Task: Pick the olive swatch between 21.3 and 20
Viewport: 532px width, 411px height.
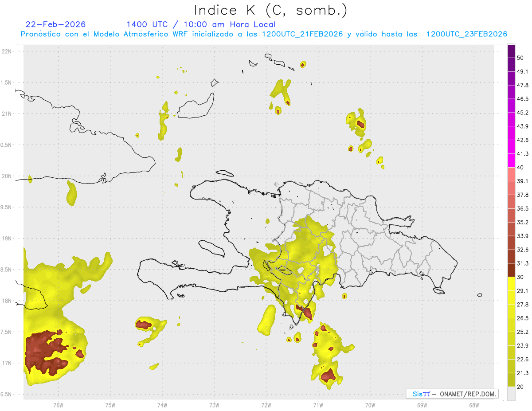Action: point(512,380)
